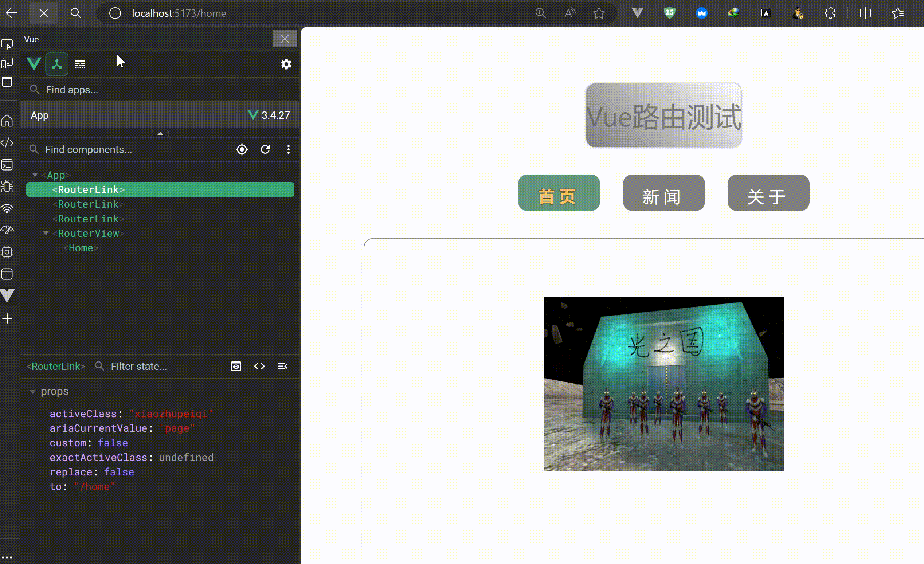Open the zoom magnifier in address bar
Image resolution: width=924 pixels, height=564 pixels.
[x=540, y=13]
